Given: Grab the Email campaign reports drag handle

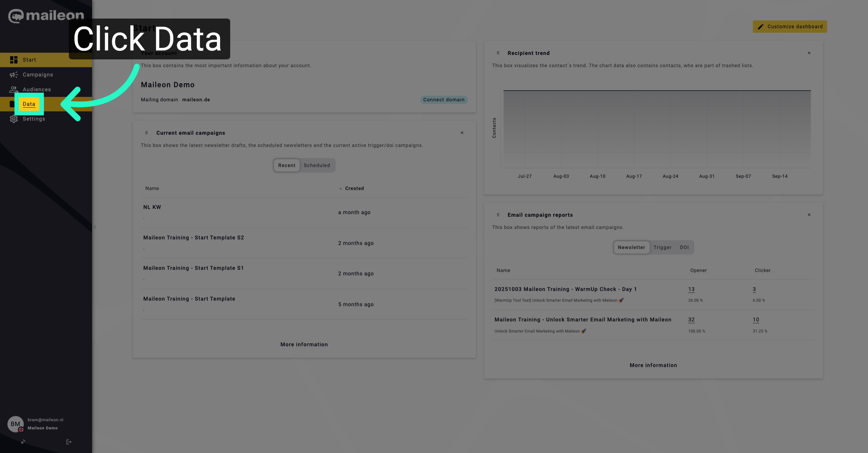Looking at the screenshot, I should pos(498,215).
